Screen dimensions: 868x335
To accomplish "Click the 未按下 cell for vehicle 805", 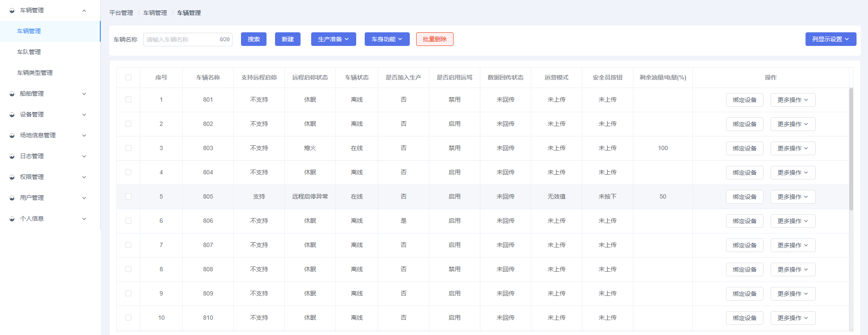I will coord(607,196).
